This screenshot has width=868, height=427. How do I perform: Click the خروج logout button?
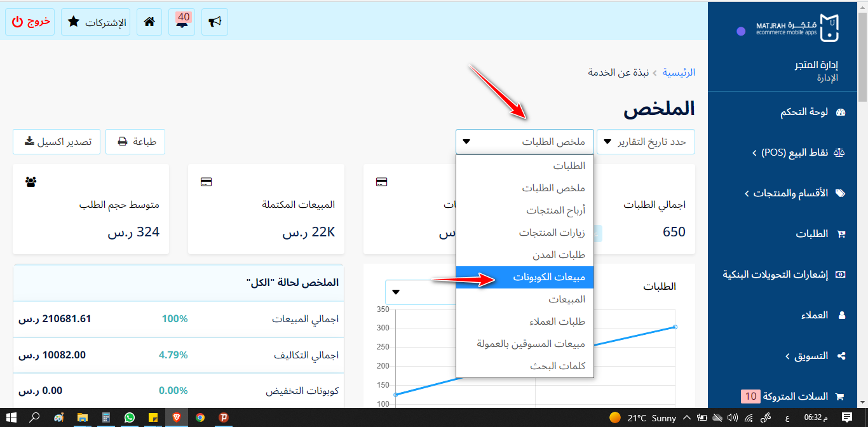pyautogui.click(x=30, y=22)
